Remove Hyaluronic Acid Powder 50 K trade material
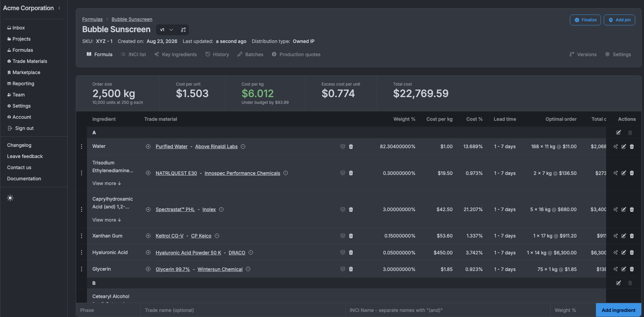 (x=351, y=252)
